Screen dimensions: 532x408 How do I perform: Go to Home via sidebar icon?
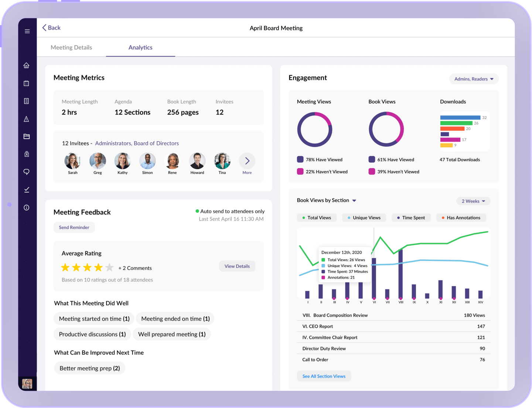27,65
